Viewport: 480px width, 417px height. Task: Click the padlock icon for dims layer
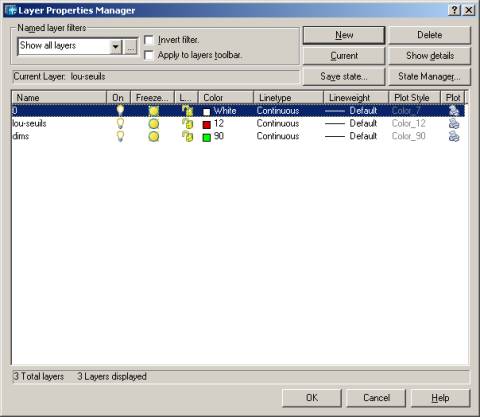tap(187, 136)
